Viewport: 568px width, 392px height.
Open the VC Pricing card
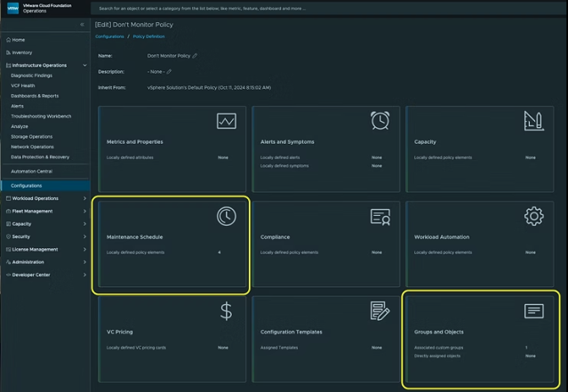(x=172, y=339)
